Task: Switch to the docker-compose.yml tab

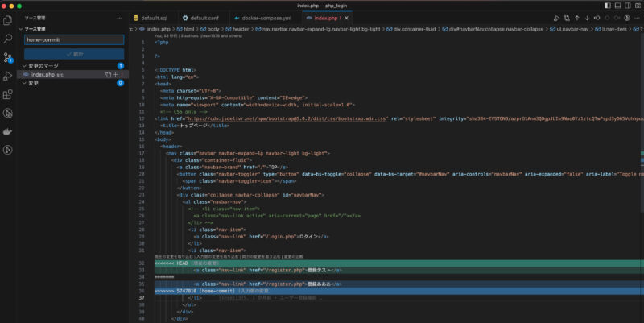Action: 262,18
